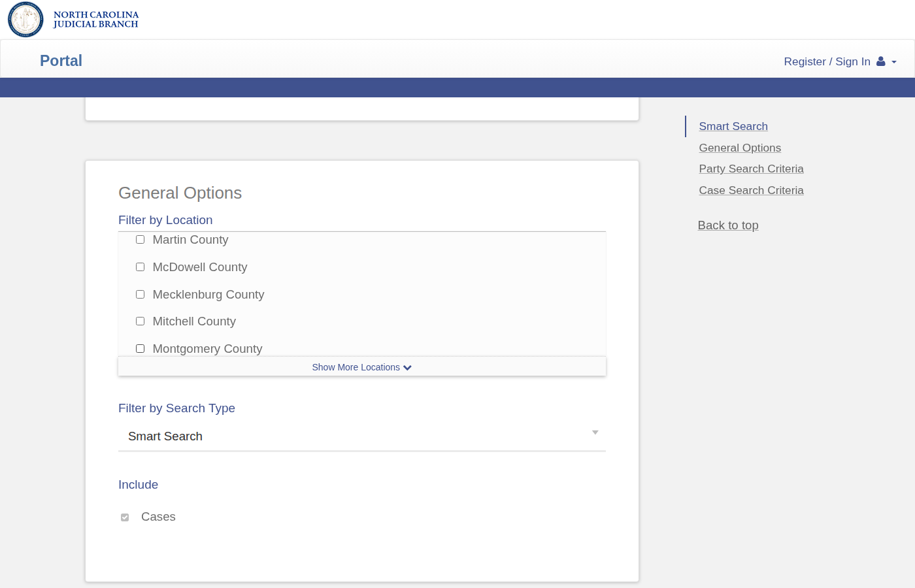Click the Back to top link

(x=727, y=225)
